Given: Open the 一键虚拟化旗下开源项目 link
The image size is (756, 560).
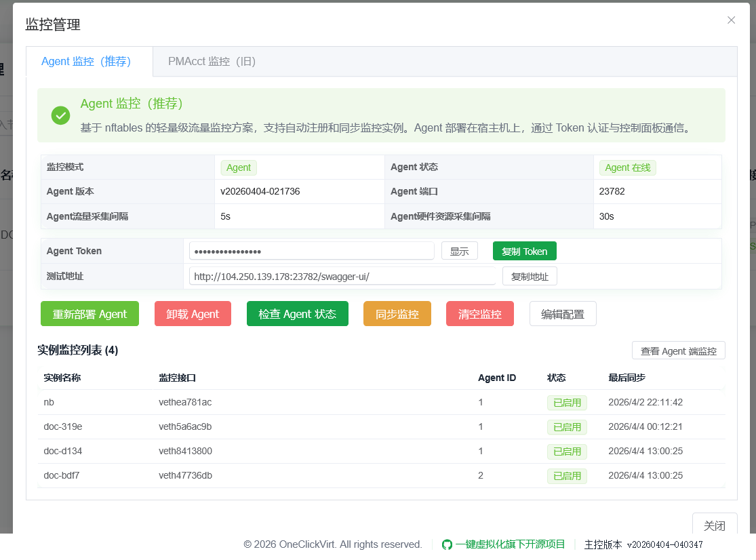Looking at the screenshot, I should [x=510, y=544].
